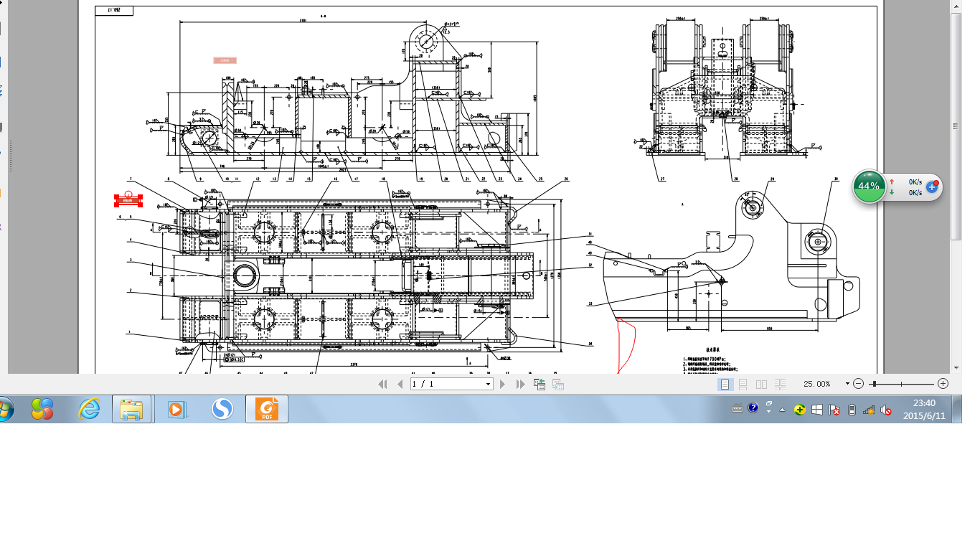Jump to the last page
The image size is (980, 551).
click(520, 385)
